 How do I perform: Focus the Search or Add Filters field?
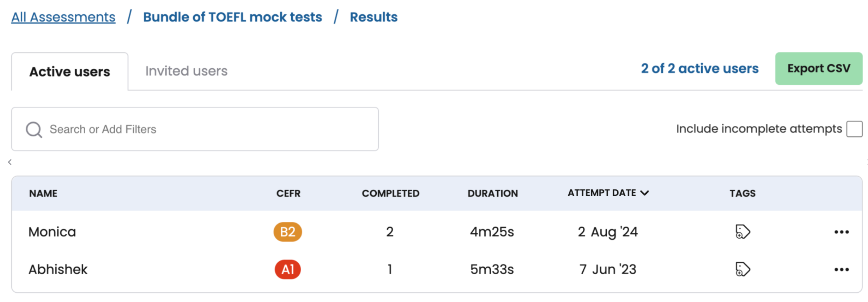tap(208, 129)
